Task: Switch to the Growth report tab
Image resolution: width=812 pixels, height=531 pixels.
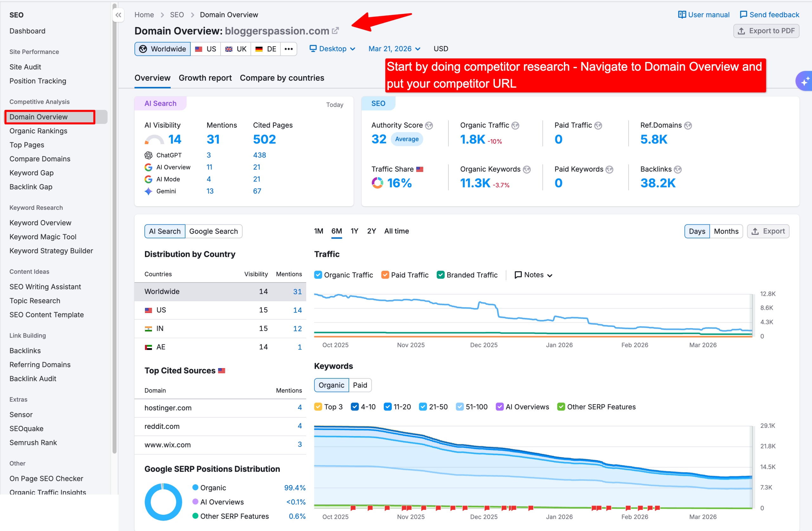Action: [x=205, y=78]
